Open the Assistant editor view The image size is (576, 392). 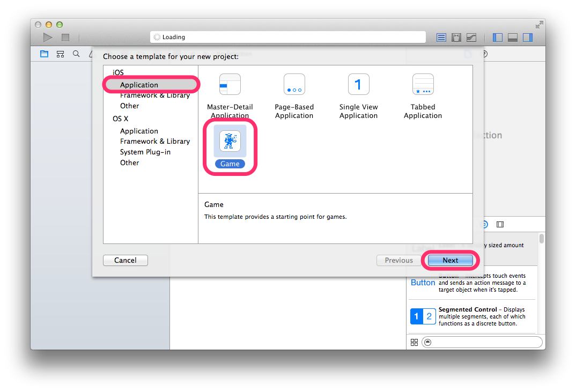pyautogui.click(x=456, y=38)
